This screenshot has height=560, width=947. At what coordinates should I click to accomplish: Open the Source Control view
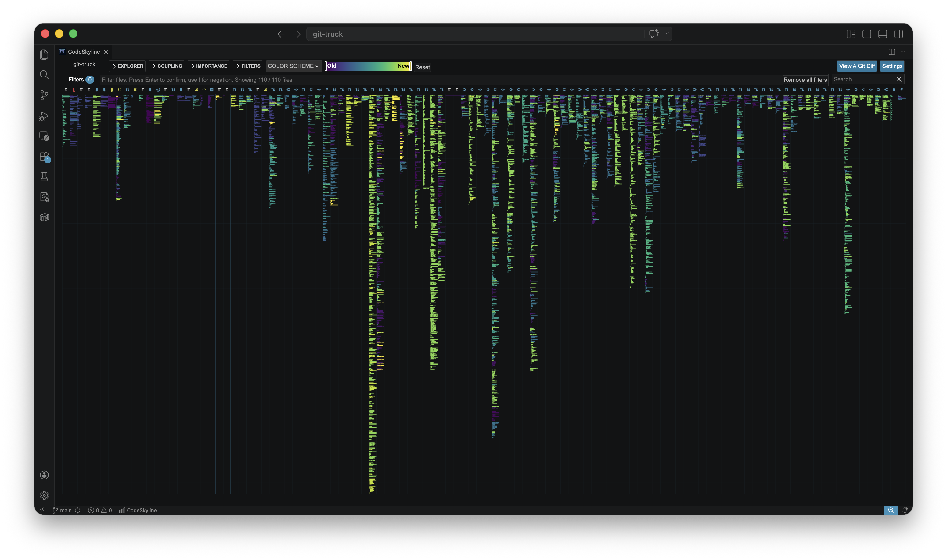click(x=44, y=95)
